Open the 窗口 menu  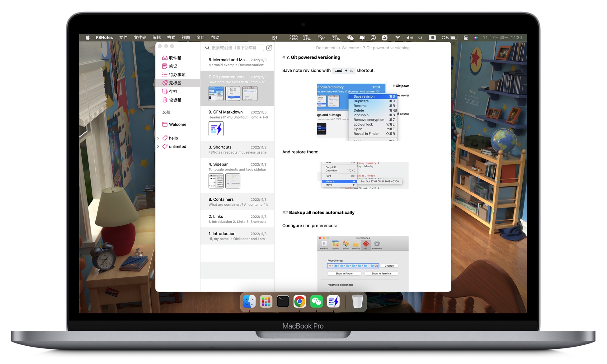(200, 38)
